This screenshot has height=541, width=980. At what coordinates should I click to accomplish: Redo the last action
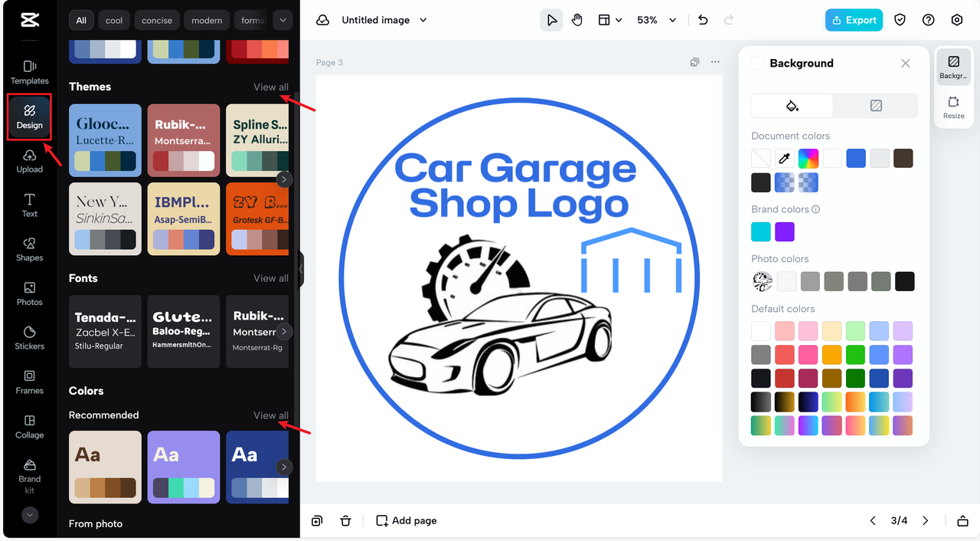pyautogui.click(x=728, y=20)
